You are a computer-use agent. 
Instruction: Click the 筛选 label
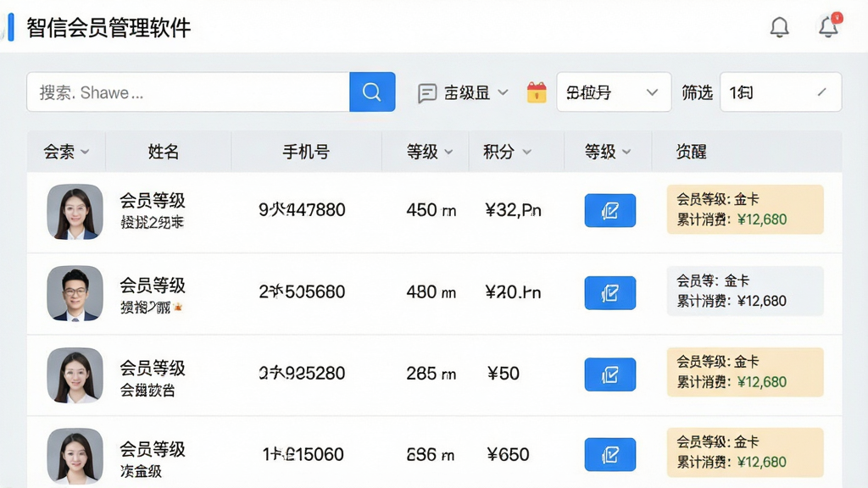coord(697,92)
